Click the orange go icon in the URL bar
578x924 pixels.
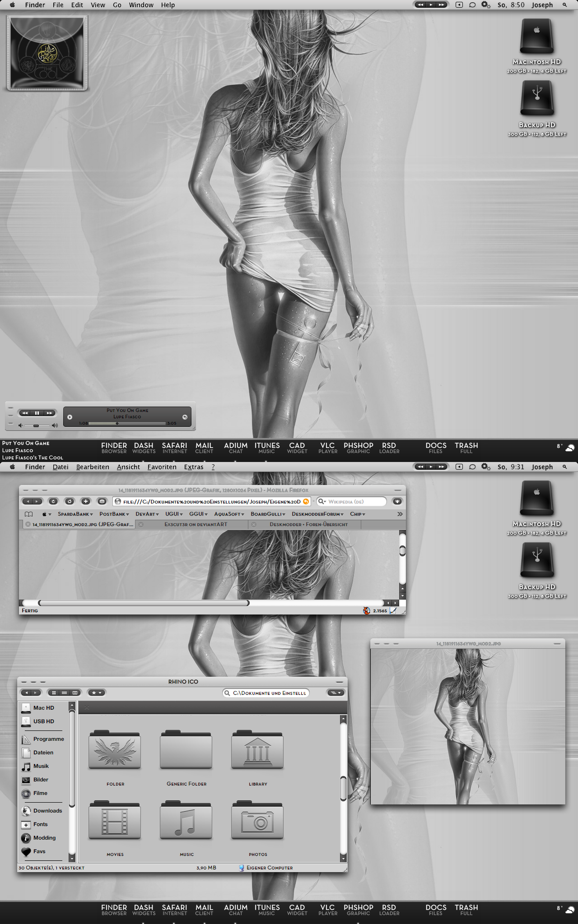(x=306, y=502)
